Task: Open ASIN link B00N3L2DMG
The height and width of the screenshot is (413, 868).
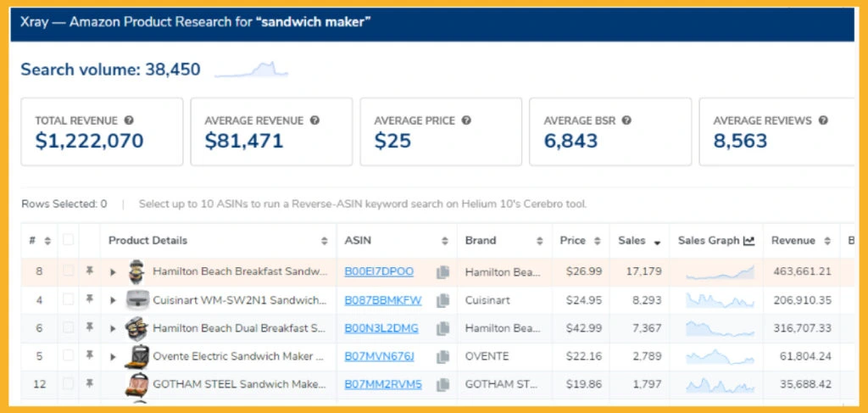Action: 381,328
